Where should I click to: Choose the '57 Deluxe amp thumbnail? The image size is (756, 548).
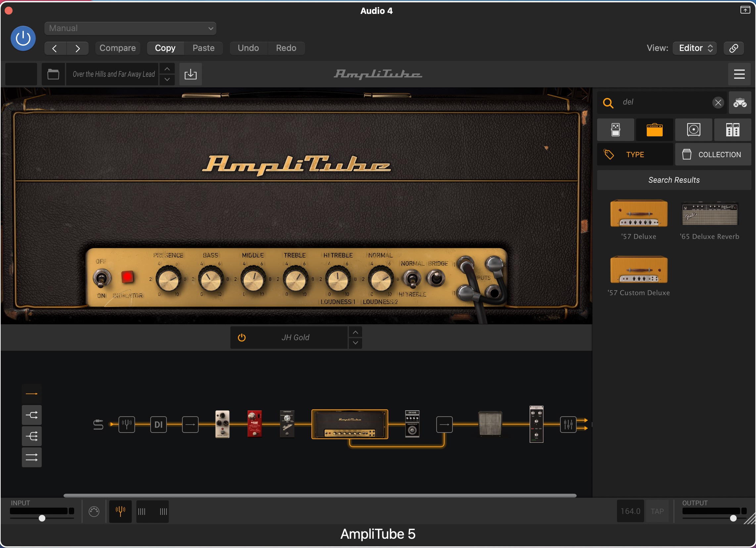pyautogui.click(x=639, y=213)
